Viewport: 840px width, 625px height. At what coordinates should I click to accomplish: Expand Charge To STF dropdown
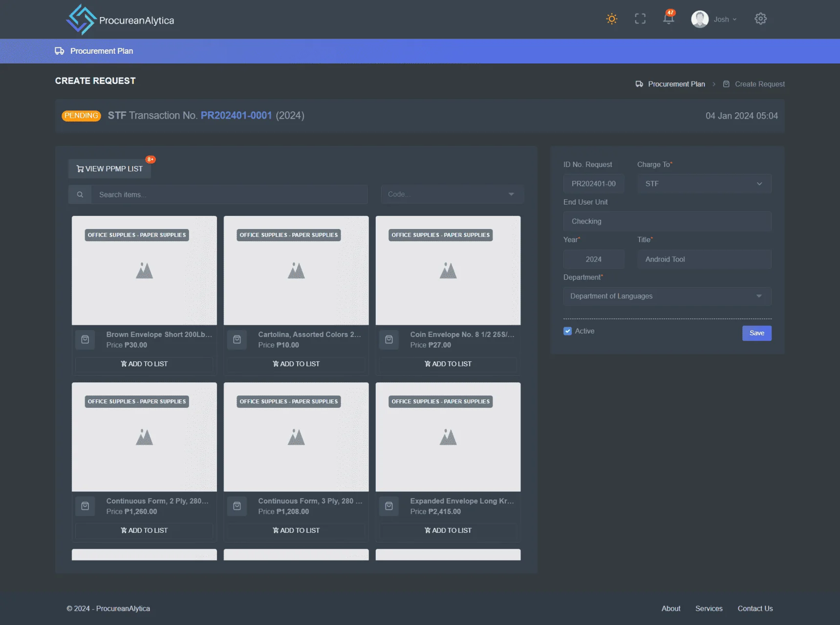[704, 184]
